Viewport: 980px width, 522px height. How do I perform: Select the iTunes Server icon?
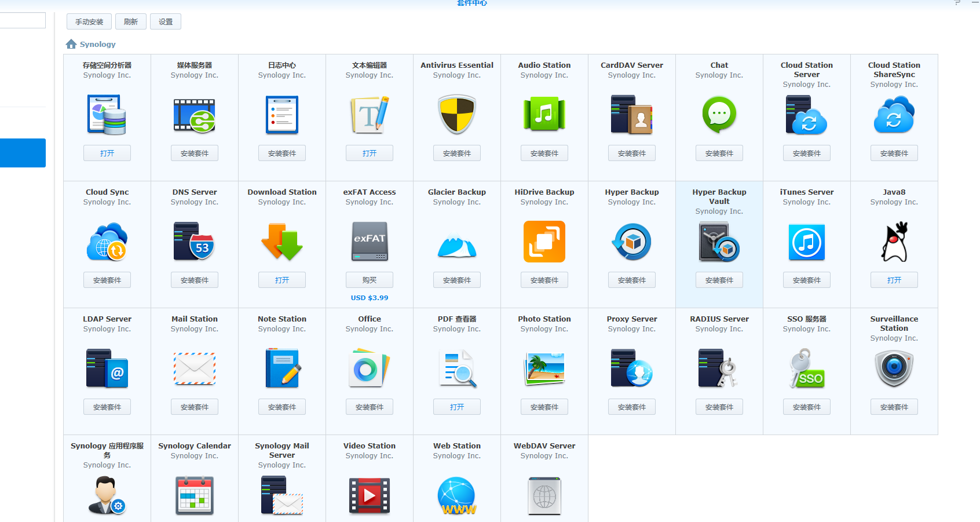807,242
